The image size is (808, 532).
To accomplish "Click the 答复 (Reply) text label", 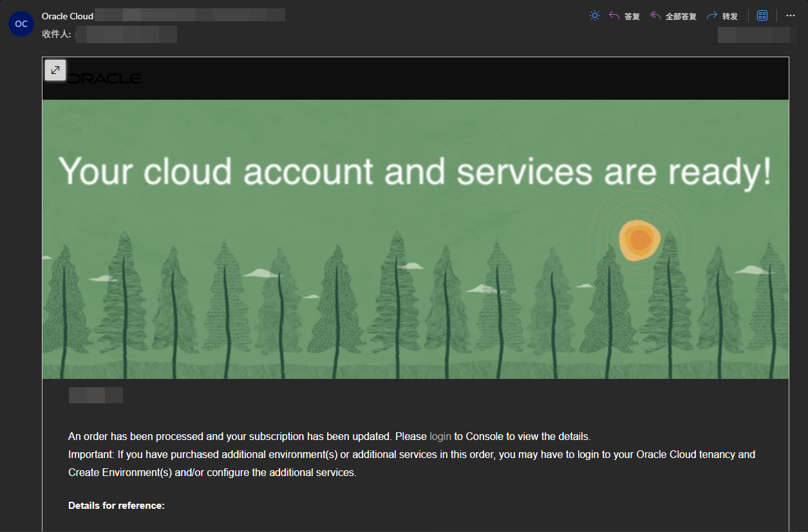I will tap(632, 16).
